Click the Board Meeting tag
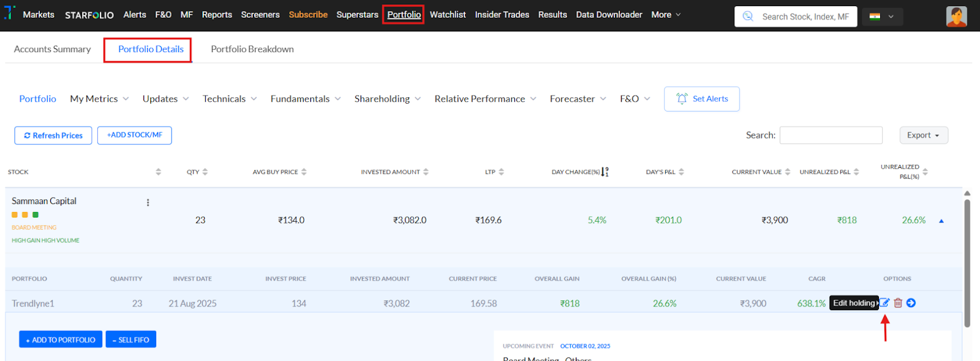980x361 pixels. pos(34,227)
